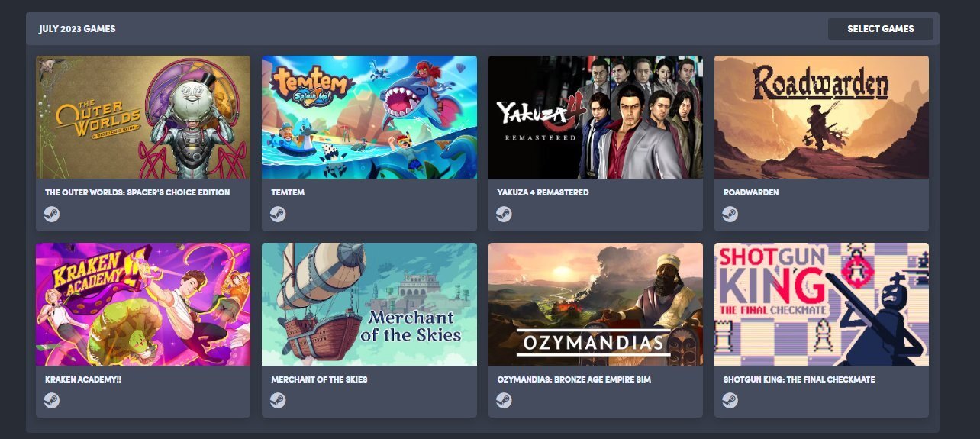Click the Steam icon under Temtem
This screenshot has height=439, width=980.
[278, 214]
